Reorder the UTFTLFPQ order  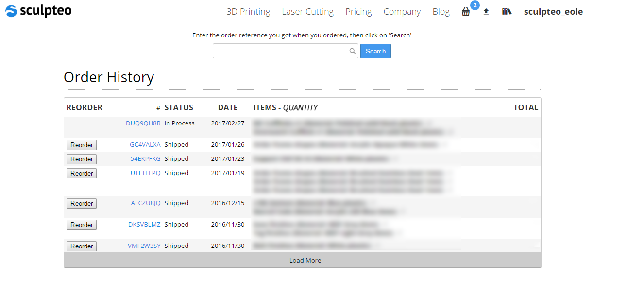82,173
